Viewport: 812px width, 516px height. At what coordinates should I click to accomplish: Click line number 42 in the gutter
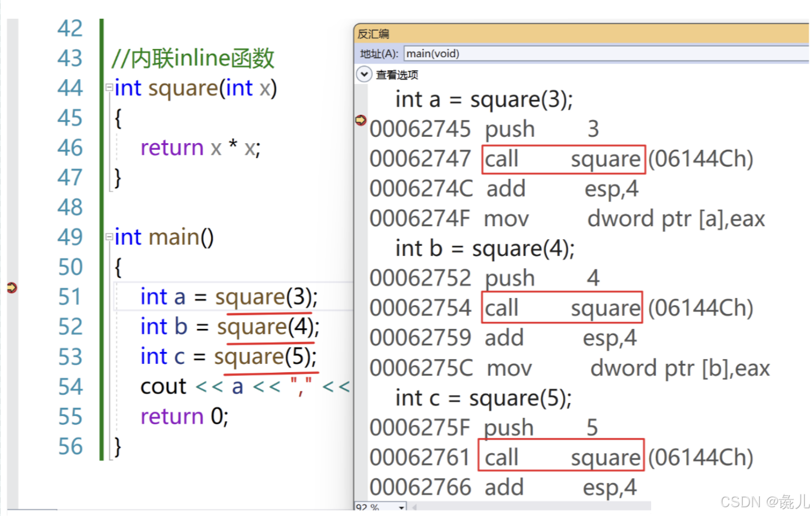pos(70,29)
